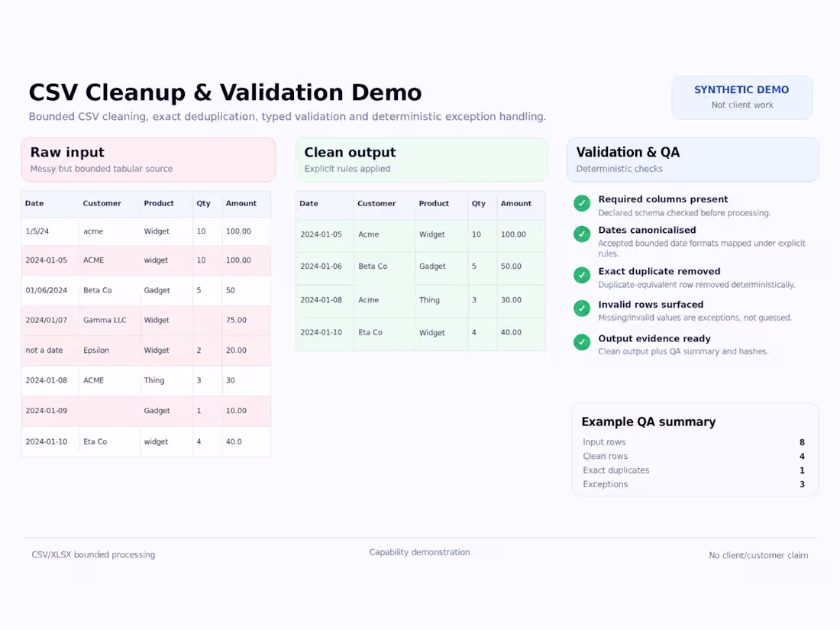Select the Raw input panel header
The image size is (840, 630).
148,160
